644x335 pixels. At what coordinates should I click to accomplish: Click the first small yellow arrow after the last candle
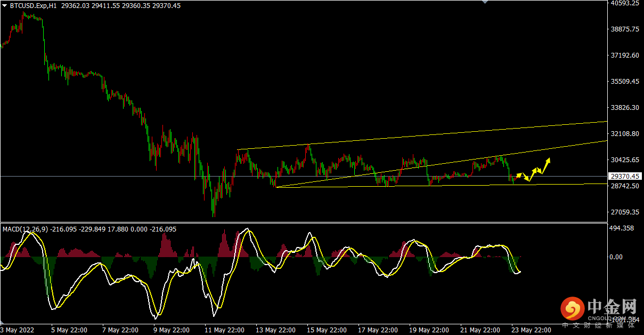[520, 174]
